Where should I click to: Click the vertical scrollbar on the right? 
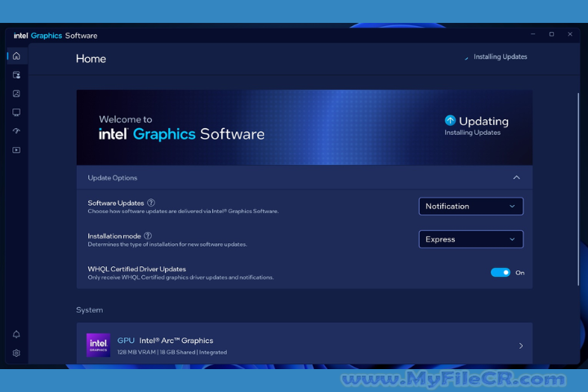(x=578, y=189)
